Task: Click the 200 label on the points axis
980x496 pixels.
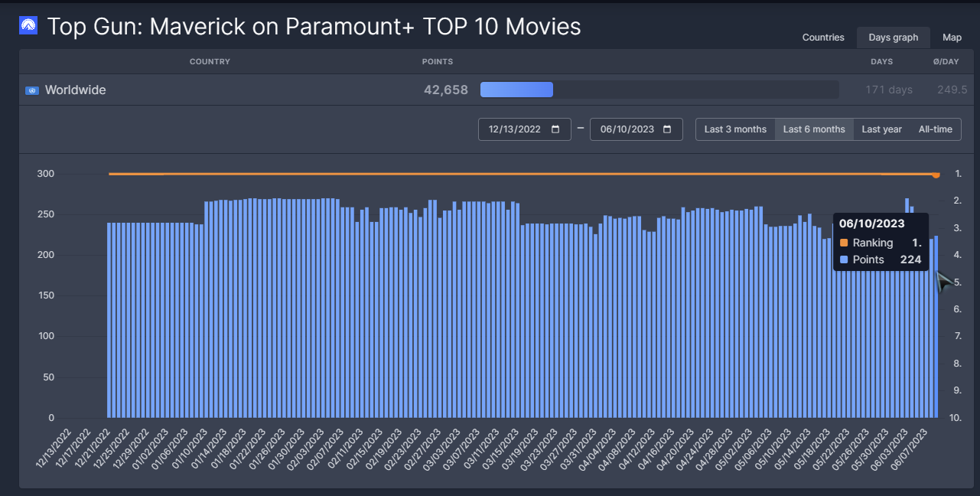Action: [x=46, y=255]
